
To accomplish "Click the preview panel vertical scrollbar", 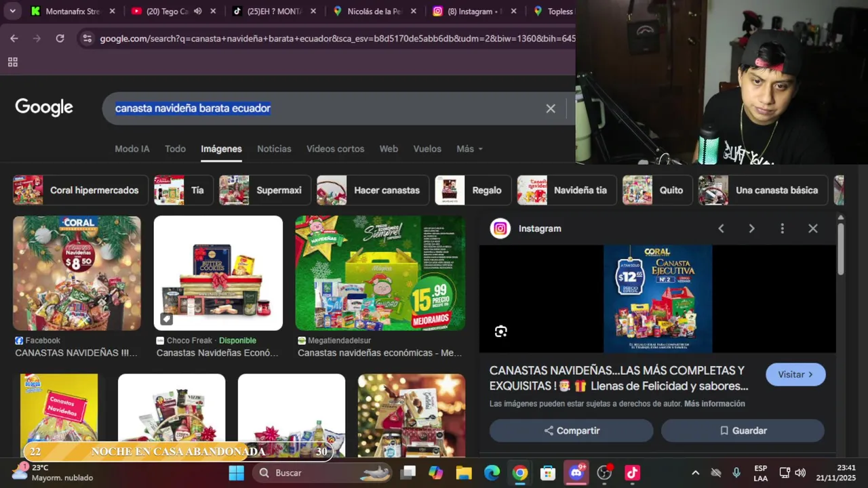I will coord(841,251).
